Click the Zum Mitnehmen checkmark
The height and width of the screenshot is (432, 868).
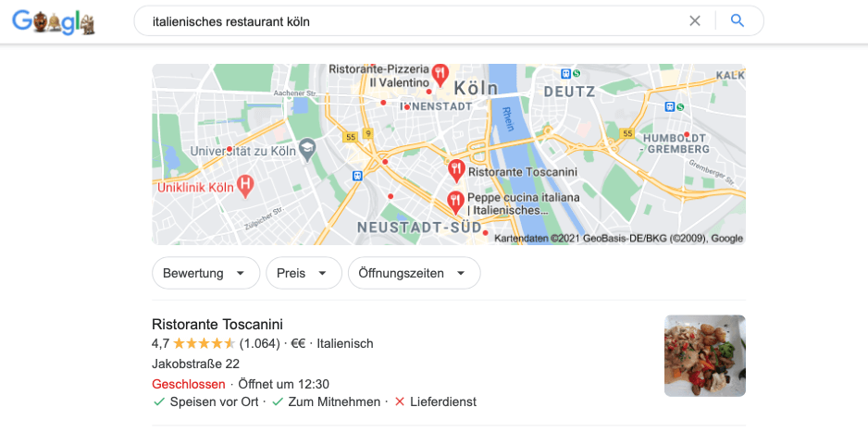[278, 402]
